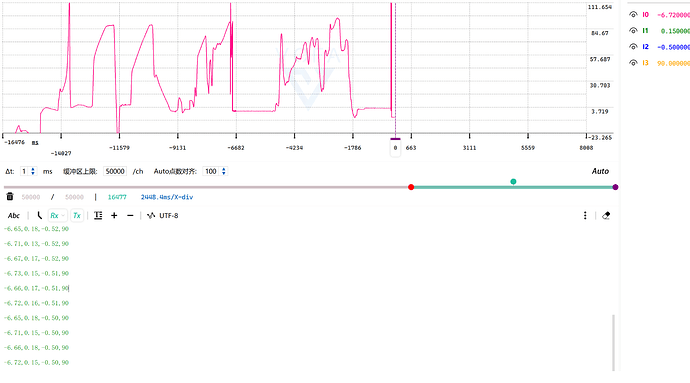Open the three-dot more options menu
The width and height of the screenshot is (690, 383).
click(585, 215)
